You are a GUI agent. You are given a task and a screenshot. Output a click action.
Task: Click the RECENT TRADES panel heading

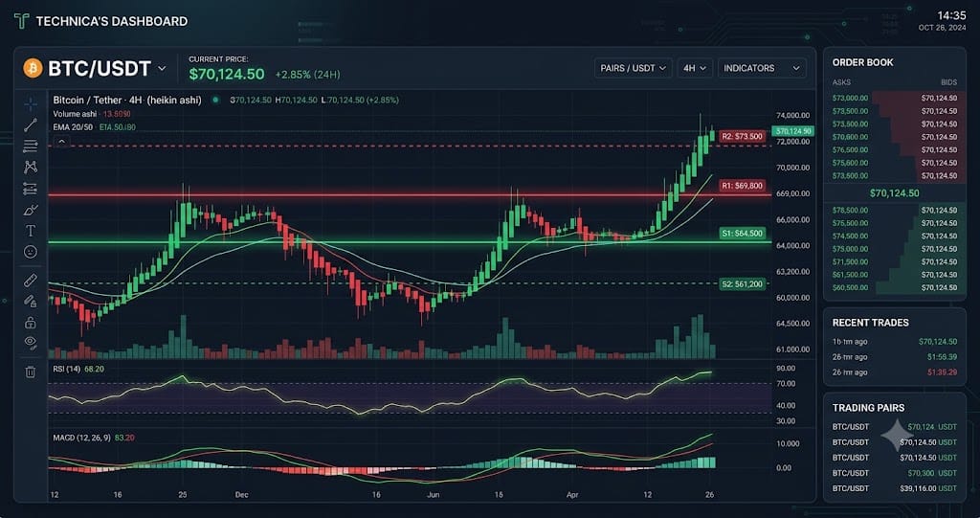pos(871,323)
